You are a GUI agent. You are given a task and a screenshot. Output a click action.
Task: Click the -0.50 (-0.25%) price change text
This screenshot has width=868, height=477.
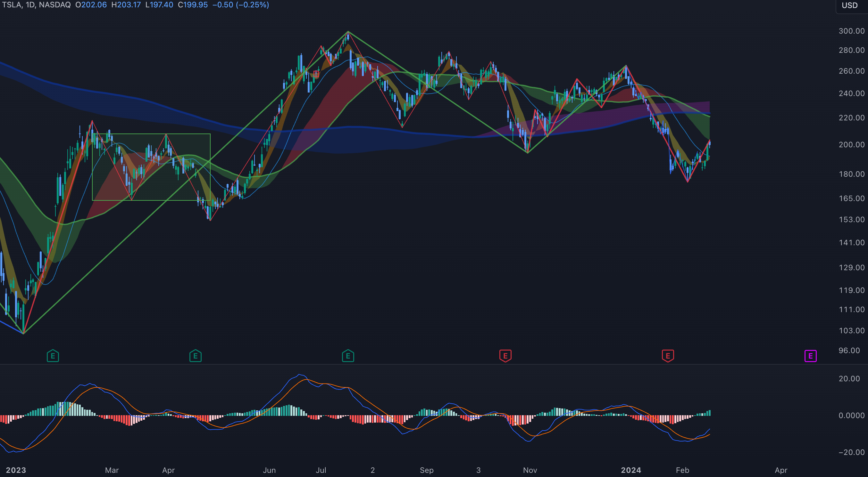[241, 5]
